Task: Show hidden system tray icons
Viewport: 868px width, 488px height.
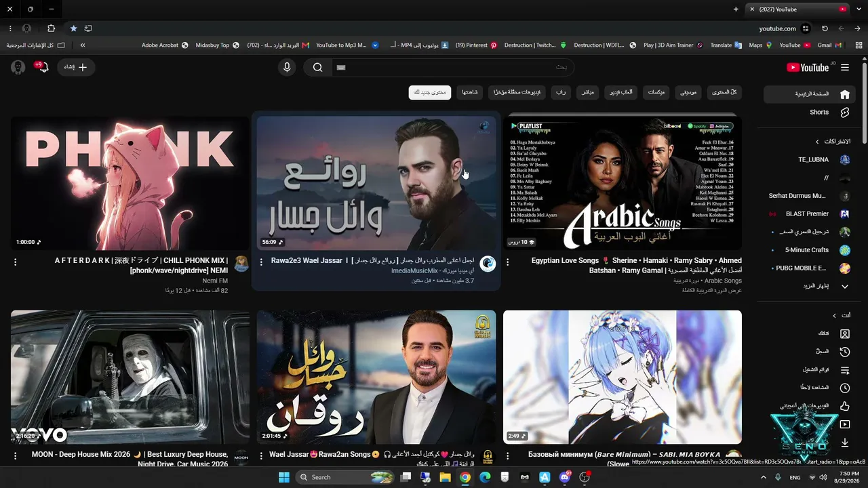Action: pos(764,477)
